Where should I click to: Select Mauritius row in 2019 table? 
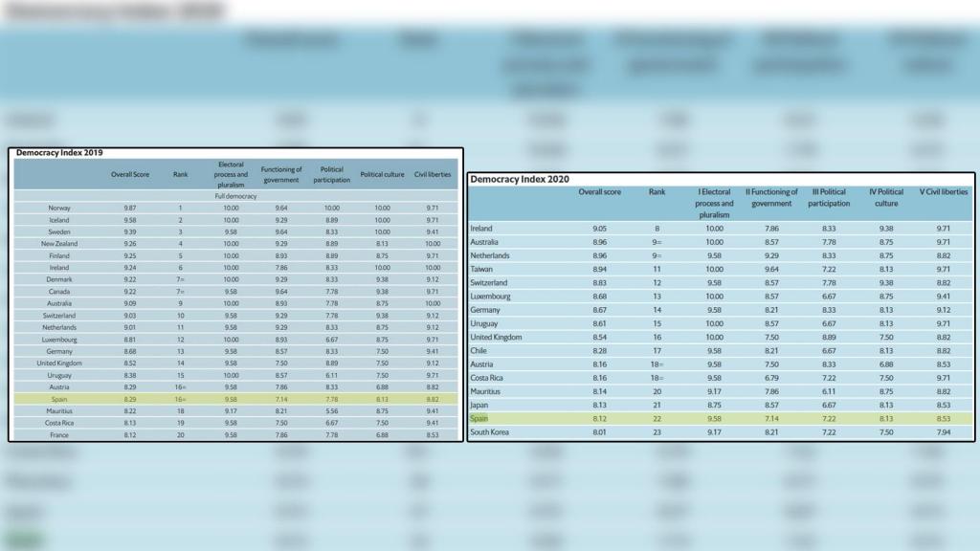click(64, 410)
